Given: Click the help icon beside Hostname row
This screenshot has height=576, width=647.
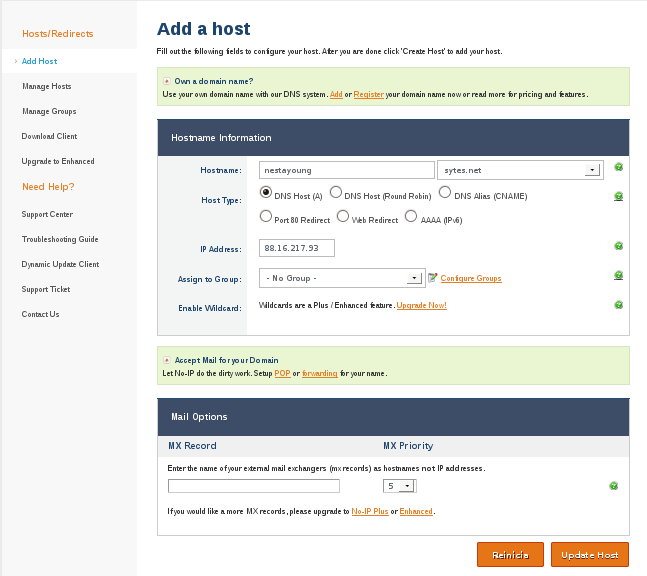Looking at the screenshot, I should pos(619,168).
